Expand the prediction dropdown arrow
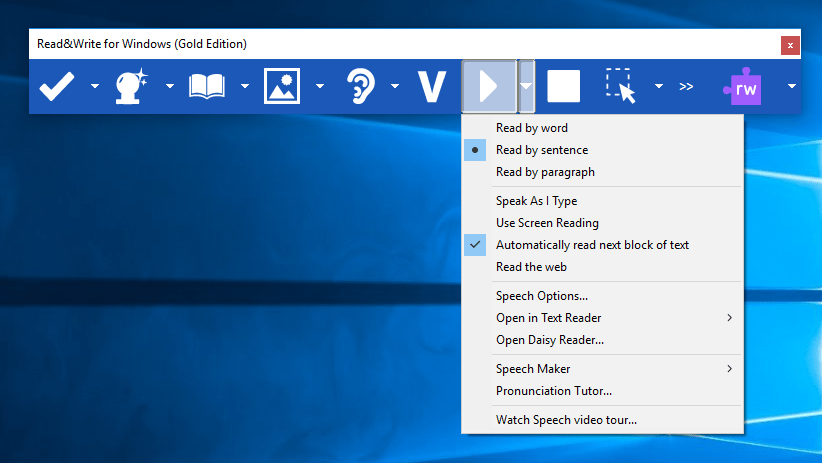Image resolution: width=822 pixels, height=463 pixels. click(x=170, y=86)
